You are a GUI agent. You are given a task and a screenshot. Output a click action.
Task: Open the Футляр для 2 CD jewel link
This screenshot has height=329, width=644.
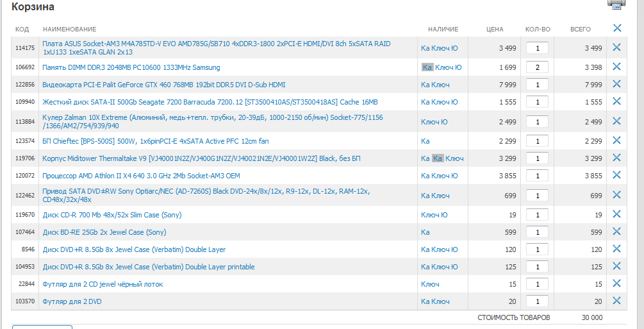coord(103,284)
